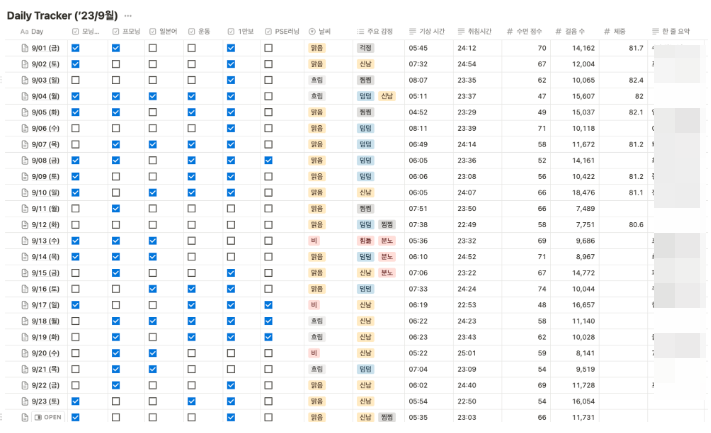The width and height of the screenshot is (711, 433).
Task: Click the yellow 맑음 tag in 9/10 row
Action: tap(317, 193)
